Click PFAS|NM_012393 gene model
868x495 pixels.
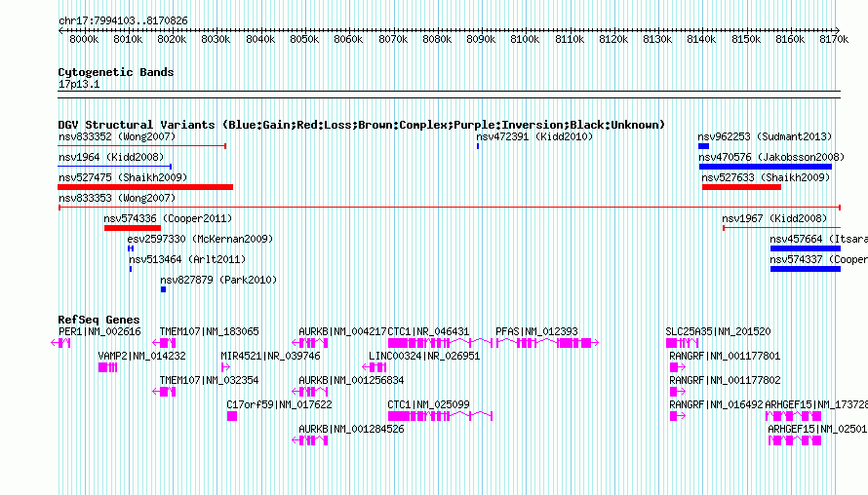[547, 343]
